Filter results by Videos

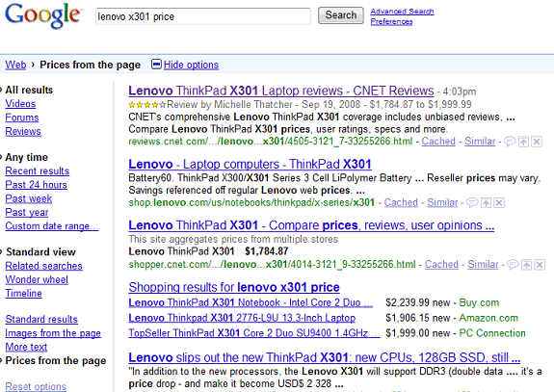[x=20, y=104]
